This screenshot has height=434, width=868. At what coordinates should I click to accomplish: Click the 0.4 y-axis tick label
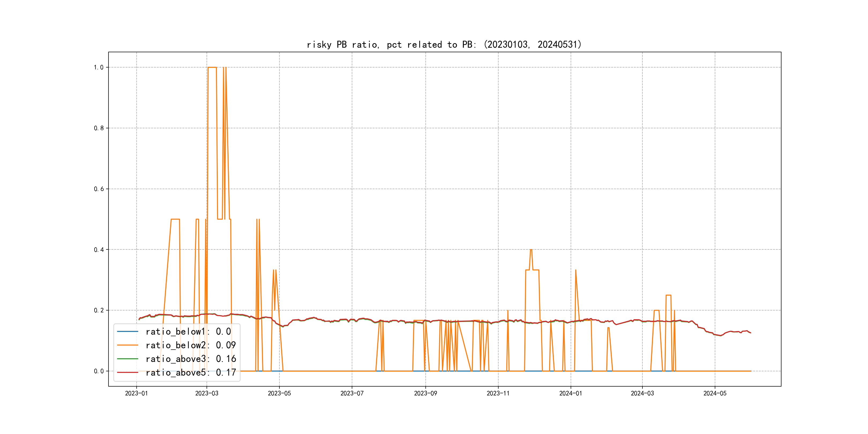click(98, 250)
